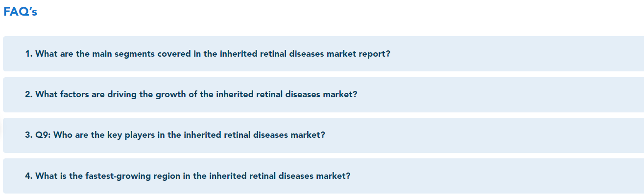Show the answer about main market segments

coord(323,54)
